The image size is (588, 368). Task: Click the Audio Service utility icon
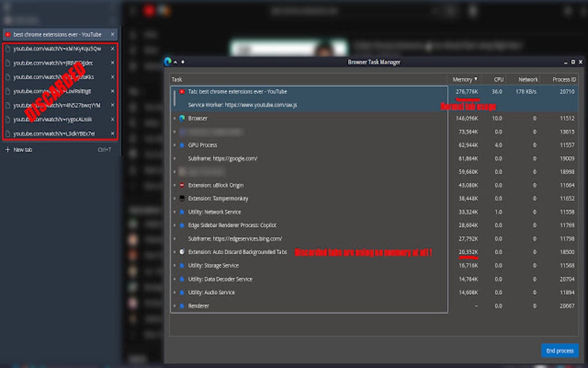183,292
